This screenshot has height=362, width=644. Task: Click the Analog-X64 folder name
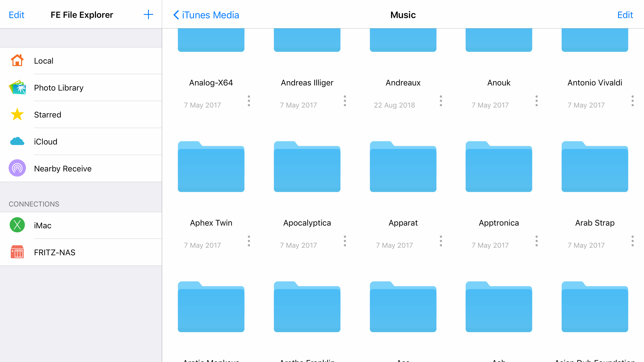tap(211, 83)
